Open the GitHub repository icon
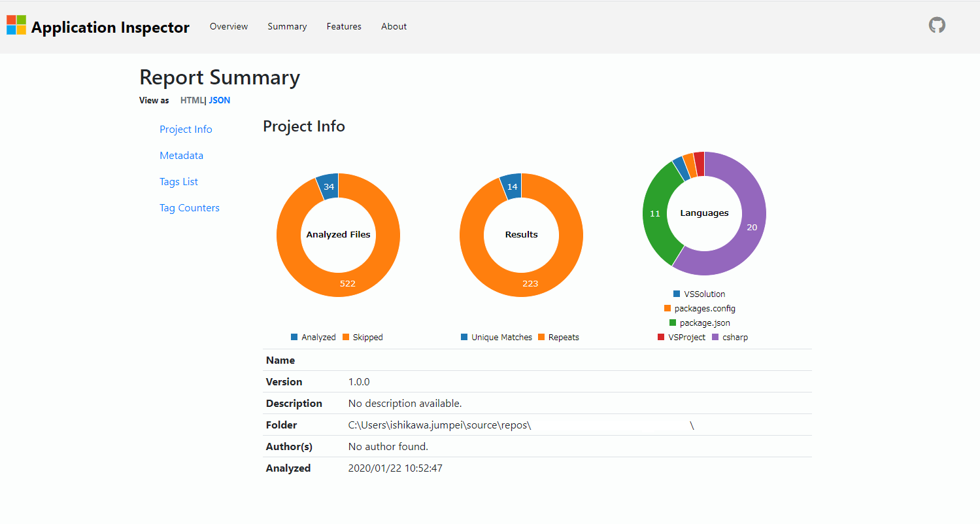Screen dimensions: 980x524 937,26
